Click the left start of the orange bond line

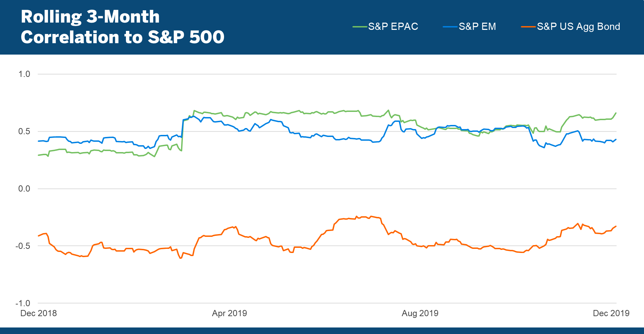pyautogui.click(x=38, y=236)
